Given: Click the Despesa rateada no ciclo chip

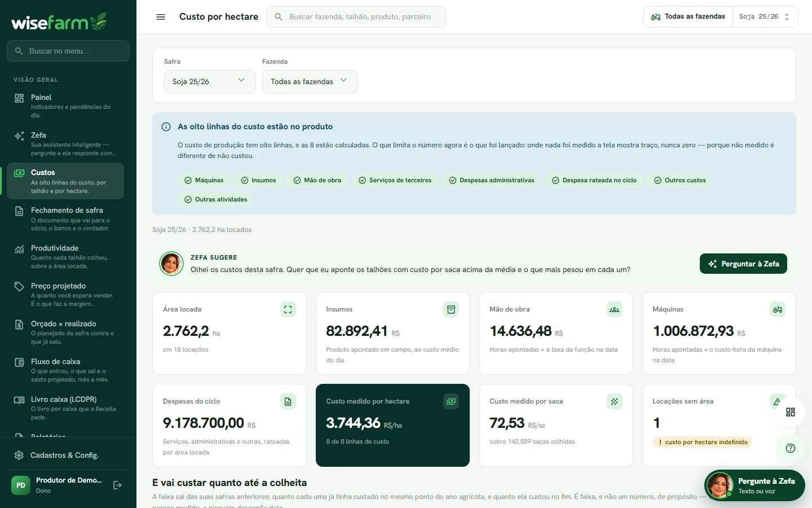Looking at the screenshot, I should coord(594,180).
